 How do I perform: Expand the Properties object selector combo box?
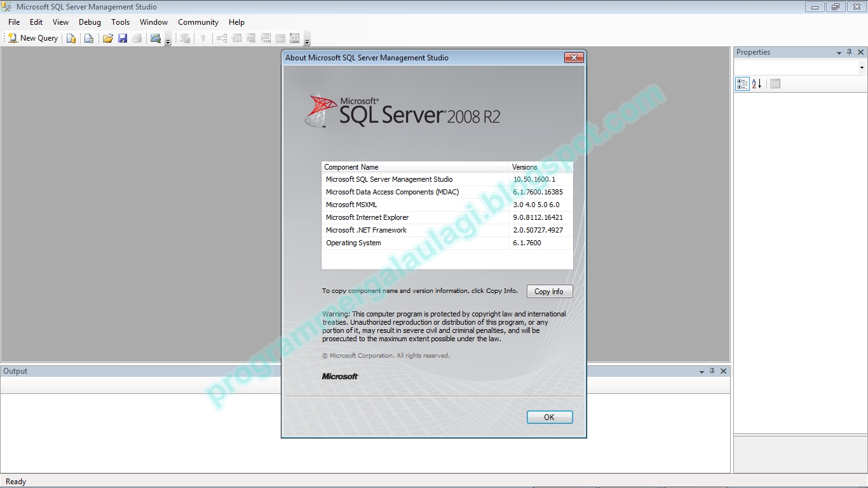[862, 67]
